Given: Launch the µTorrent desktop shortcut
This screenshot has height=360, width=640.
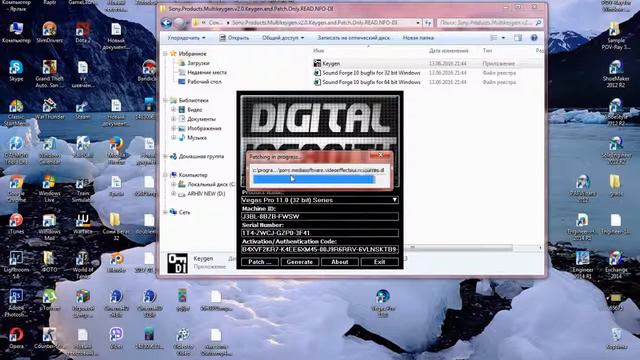Looking at the screenshot, I should [x=49, y=300].
